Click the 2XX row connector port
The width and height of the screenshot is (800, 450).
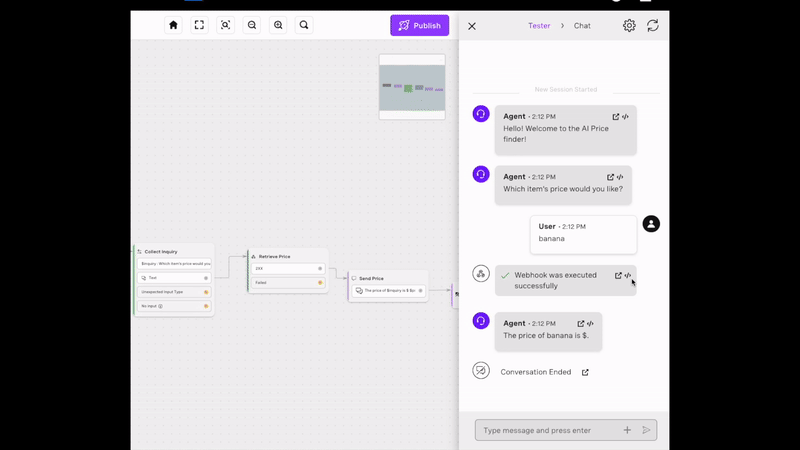[x=320, y=268]
